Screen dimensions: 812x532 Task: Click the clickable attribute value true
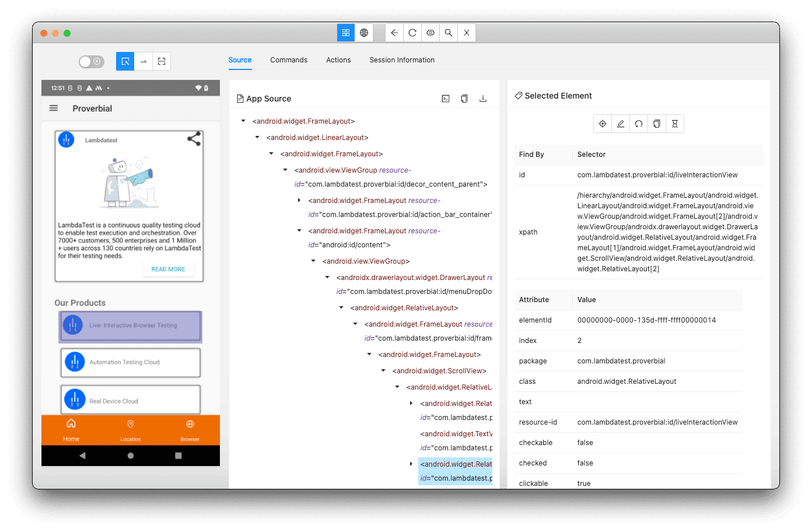pyautogui.click(x=584, y=484)
